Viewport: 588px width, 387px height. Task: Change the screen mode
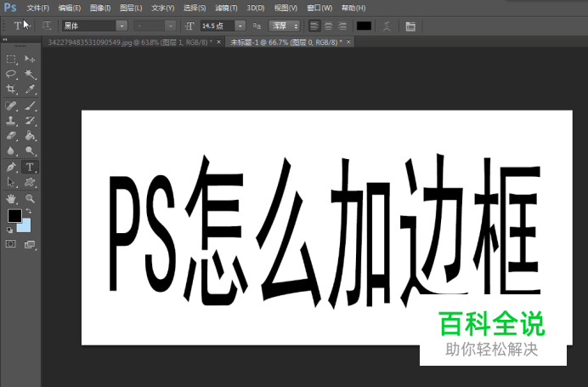coord(30,245)
